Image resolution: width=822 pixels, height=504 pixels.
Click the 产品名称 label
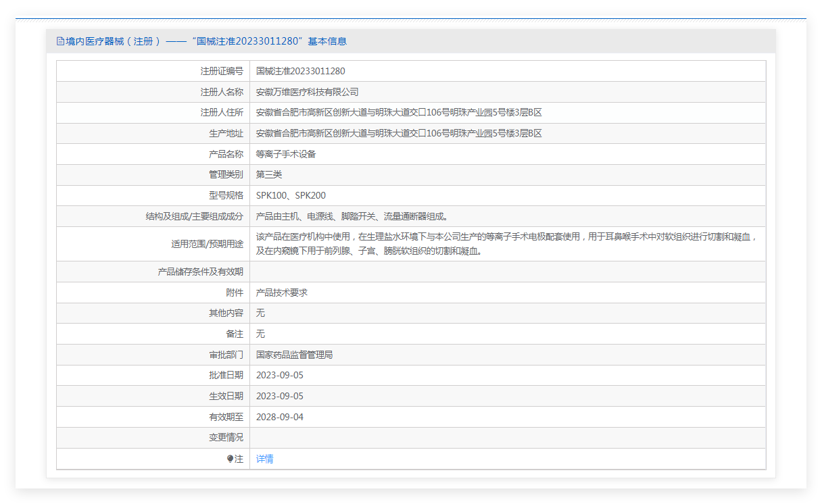tap(226, 154)
